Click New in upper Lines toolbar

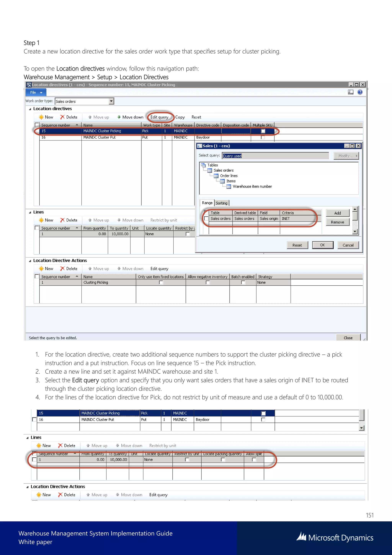[46, 220]
